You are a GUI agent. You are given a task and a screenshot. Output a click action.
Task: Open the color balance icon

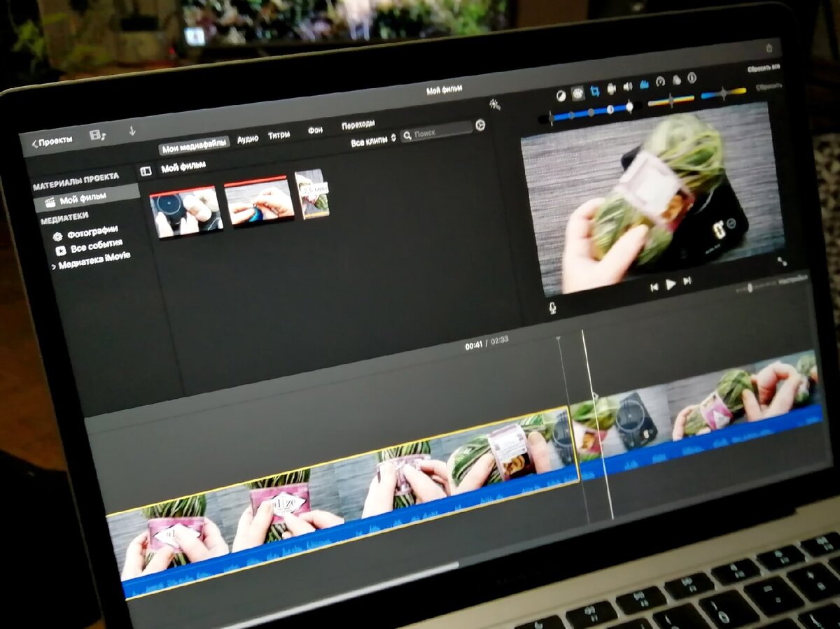point(561,95)
